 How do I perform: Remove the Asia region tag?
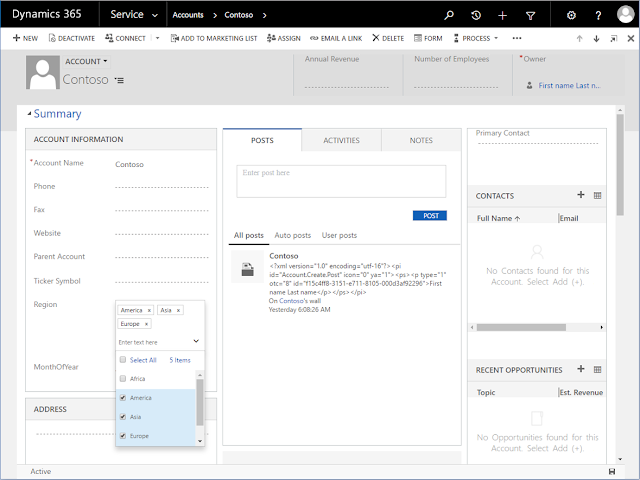pos(178,311)
